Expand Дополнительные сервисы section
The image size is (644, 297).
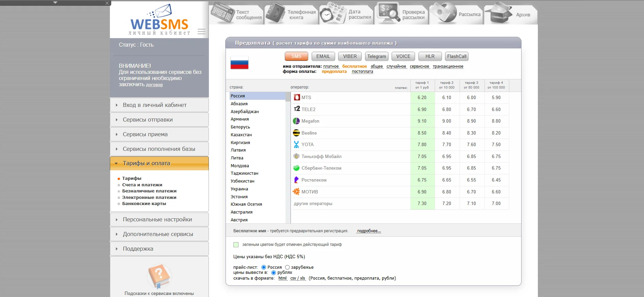pos(159,234)
